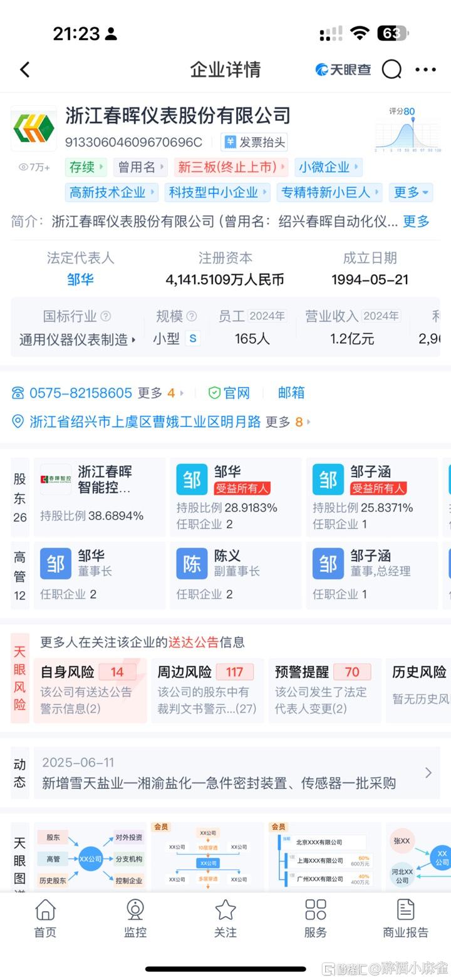This screenshot has width=451, height=980.
Task: Open the 服务 services tab
Action: 316,918
